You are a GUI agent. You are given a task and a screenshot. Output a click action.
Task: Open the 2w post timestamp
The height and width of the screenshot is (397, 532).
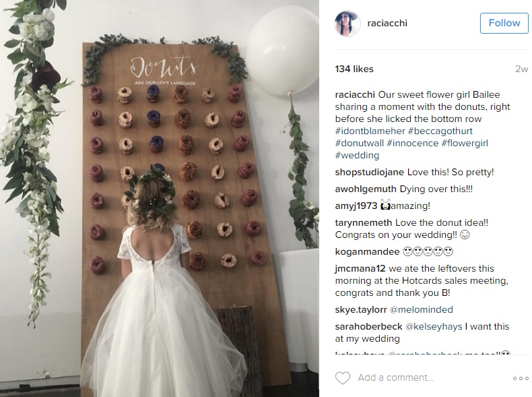click(x=521, y=69)
